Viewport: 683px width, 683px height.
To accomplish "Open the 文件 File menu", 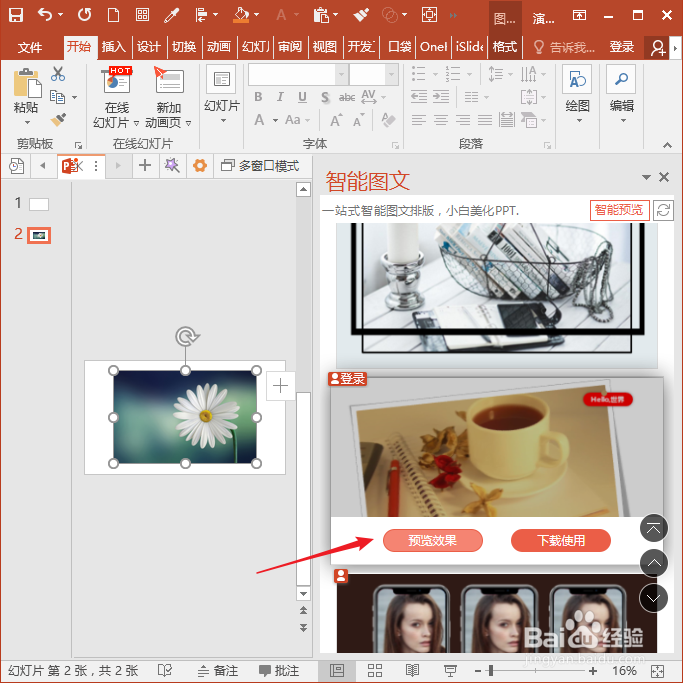I will pos(30,47).
